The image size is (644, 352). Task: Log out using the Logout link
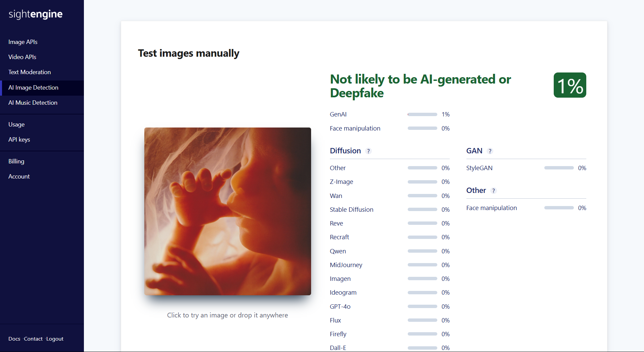tap(55, 339)
